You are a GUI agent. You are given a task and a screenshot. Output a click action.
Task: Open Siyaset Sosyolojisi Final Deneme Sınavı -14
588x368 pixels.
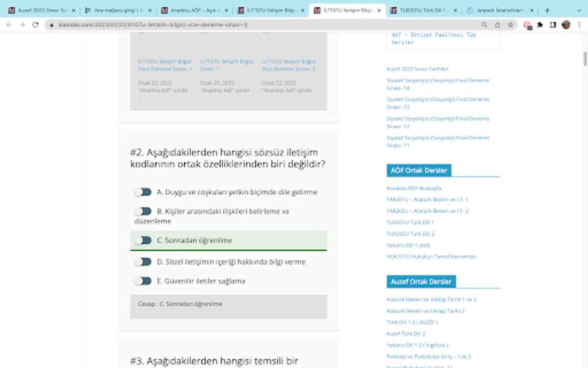coord(438,84)
